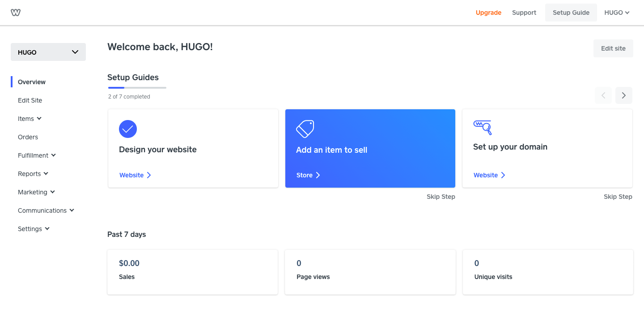Click the price tag icon on Add an item
The image size is (644, 309).
(x=305, y=129)
